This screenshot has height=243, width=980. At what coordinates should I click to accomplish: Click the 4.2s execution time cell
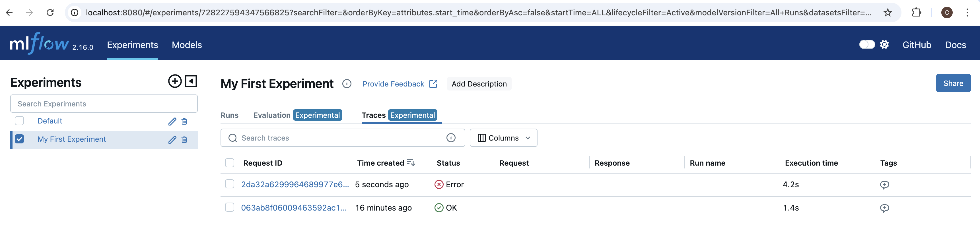[x=791, y=184]
